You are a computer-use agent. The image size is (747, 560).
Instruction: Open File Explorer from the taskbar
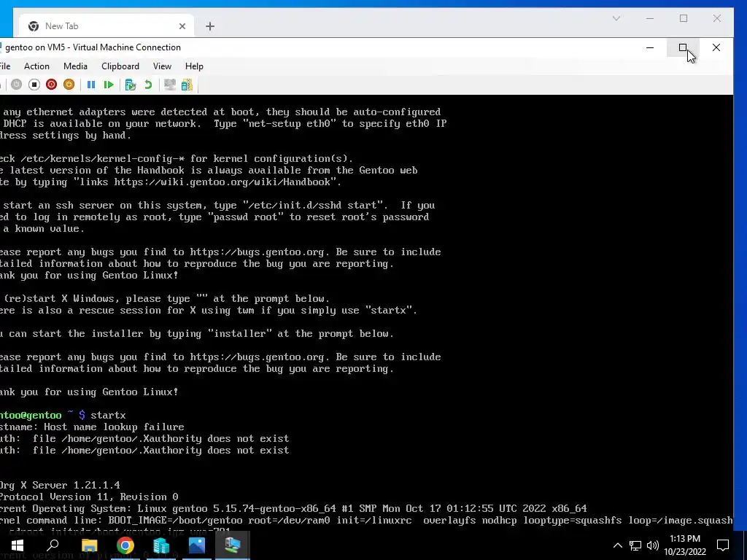click(x=89, y=545)
